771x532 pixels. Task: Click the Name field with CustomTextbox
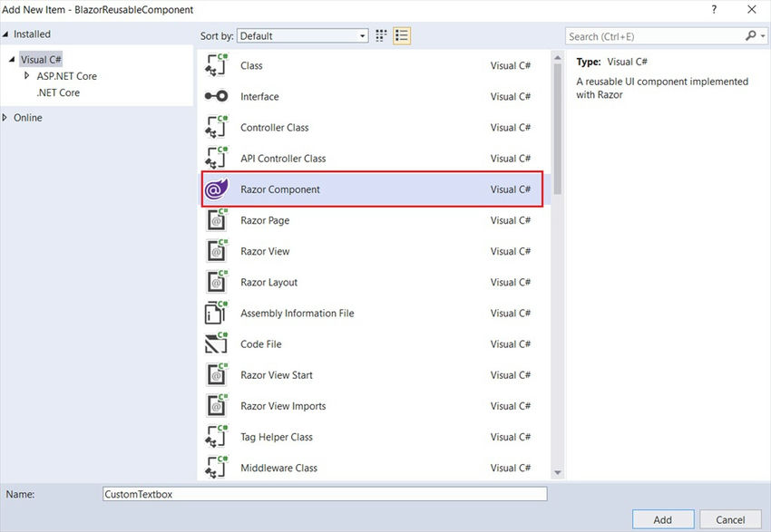point(325,494)
